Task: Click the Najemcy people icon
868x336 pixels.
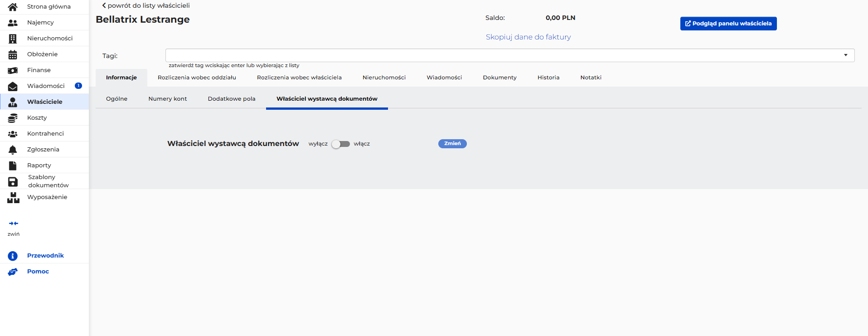Action: tap(13, 23)
